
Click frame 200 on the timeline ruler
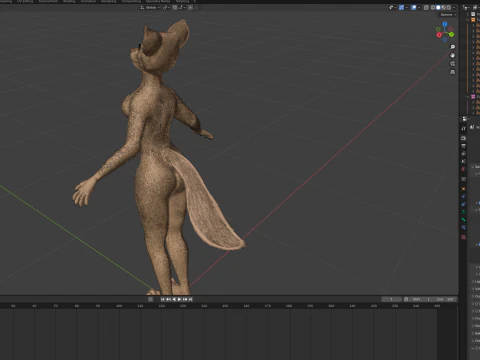331,306
